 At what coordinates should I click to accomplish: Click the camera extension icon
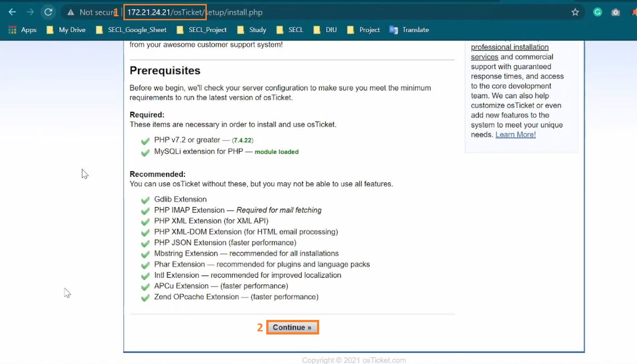(x=616, y=12)
